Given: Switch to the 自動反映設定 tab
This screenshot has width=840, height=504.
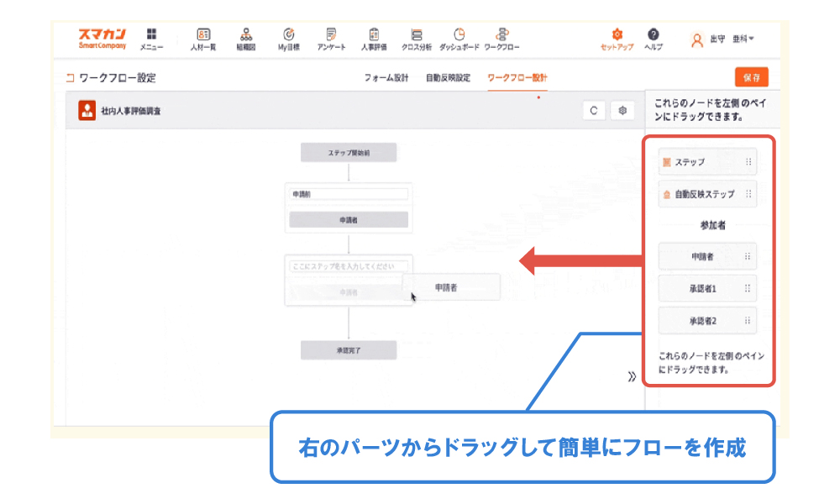Looking at the screenshot, I should pos(448,78).
